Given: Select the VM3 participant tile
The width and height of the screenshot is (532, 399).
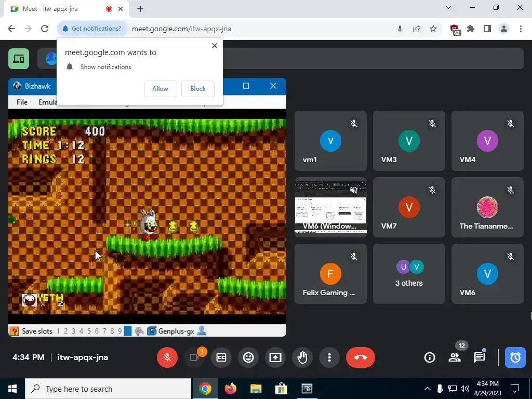Looking at the screenshot, I should [x=409, y=141].
